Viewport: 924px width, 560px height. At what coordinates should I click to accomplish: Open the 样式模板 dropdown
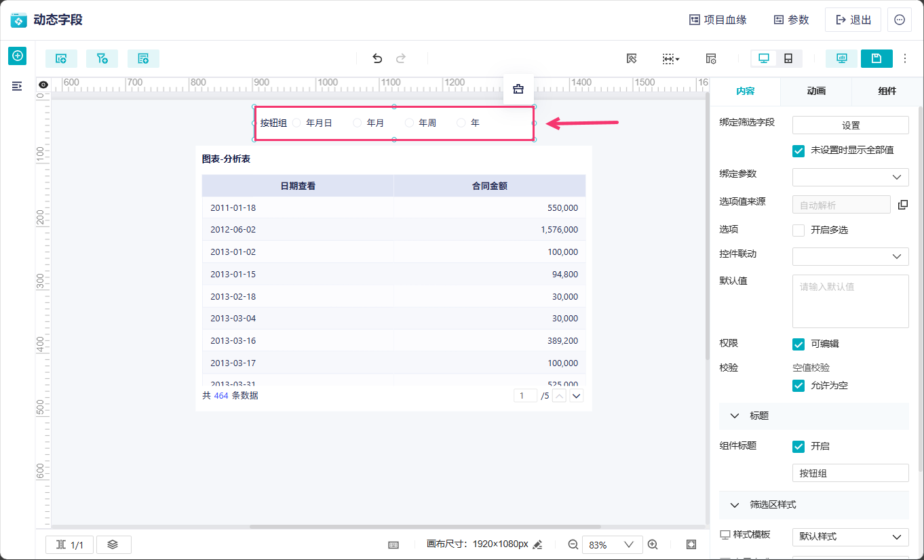[x=851, y=537]
